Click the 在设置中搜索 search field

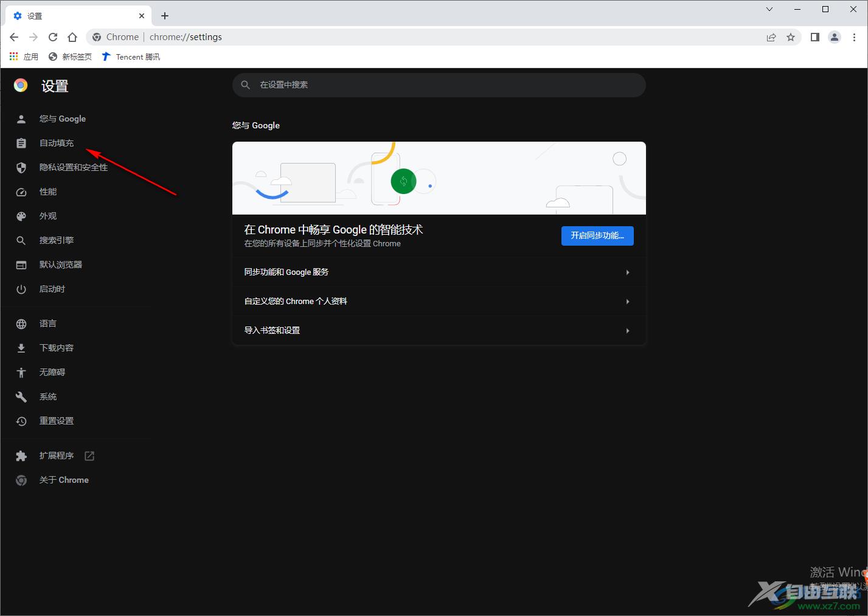(x=439, y=85)
